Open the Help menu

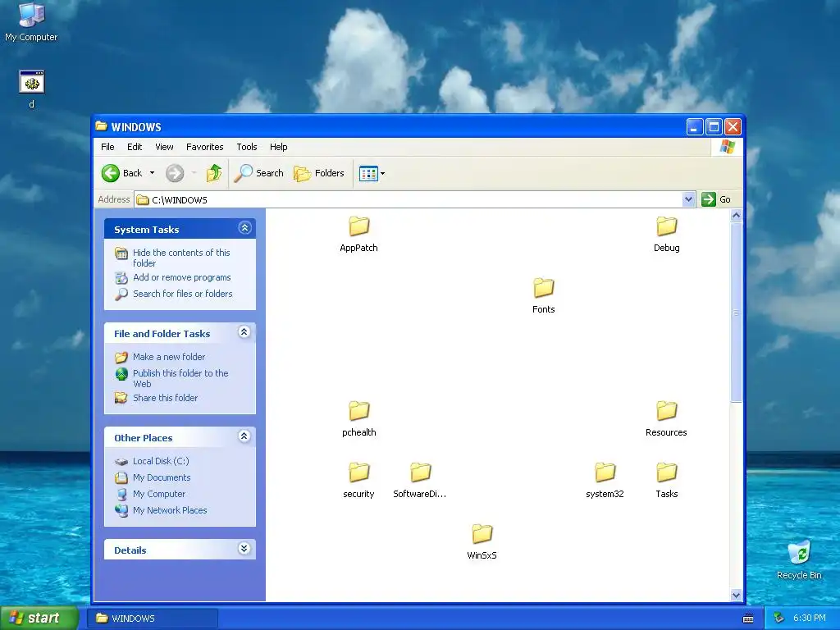(x=278, y=147)
